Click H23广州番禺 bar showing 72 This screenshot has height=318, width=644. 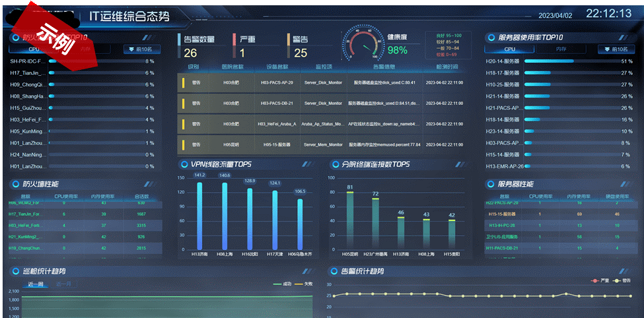[x=375, y=224]
